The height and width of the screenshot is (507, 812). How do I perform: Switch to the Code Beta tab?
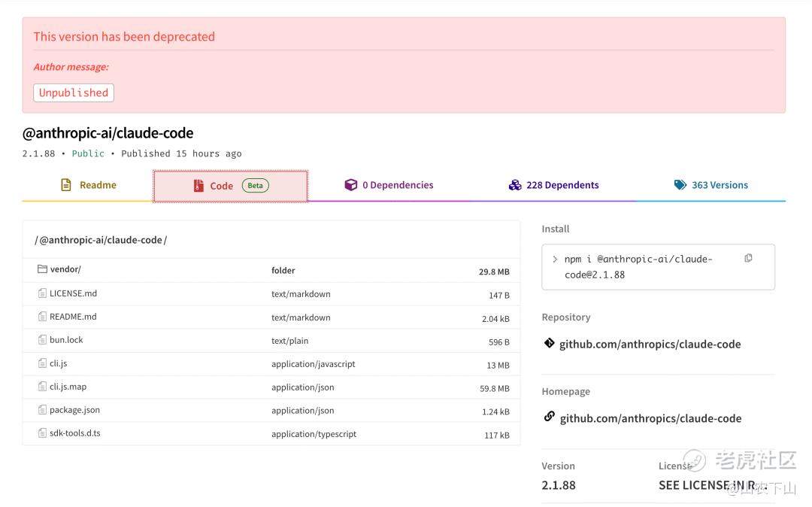tap(231, 186)
